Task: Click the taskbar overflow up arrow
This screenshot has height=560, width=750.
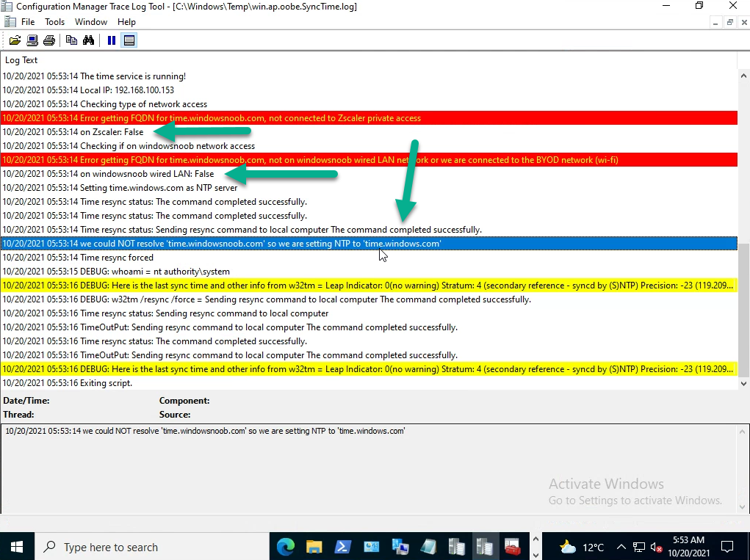Action: 536,539
